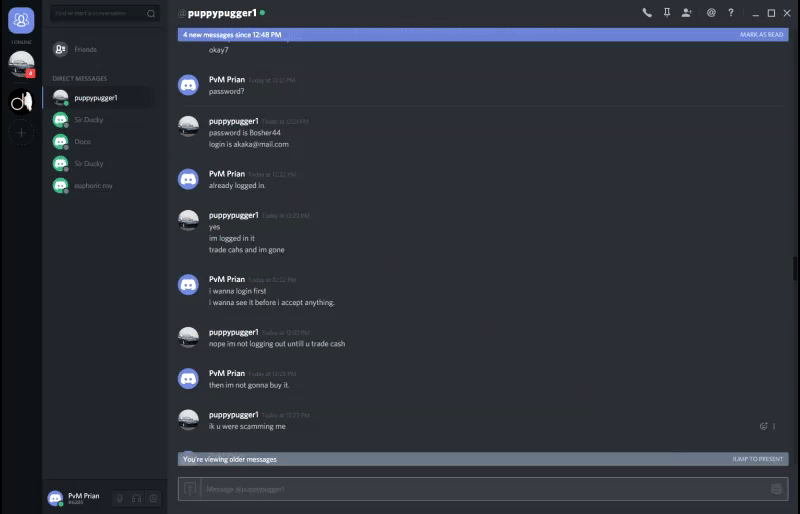Open more options for last message
The width and height of the screenshot is (800, 514).
coord(774,426)
